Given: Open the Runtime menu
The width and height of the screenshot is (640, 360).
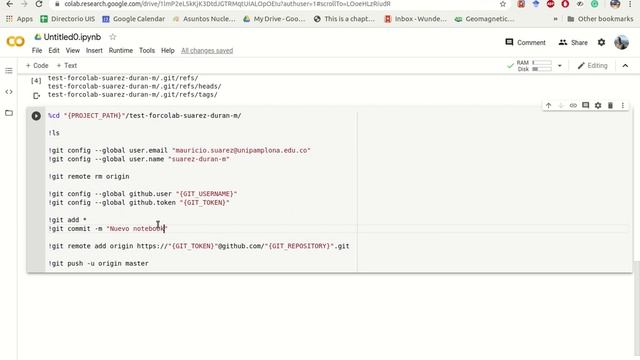Looking at the screenshot, I should 120,51.
